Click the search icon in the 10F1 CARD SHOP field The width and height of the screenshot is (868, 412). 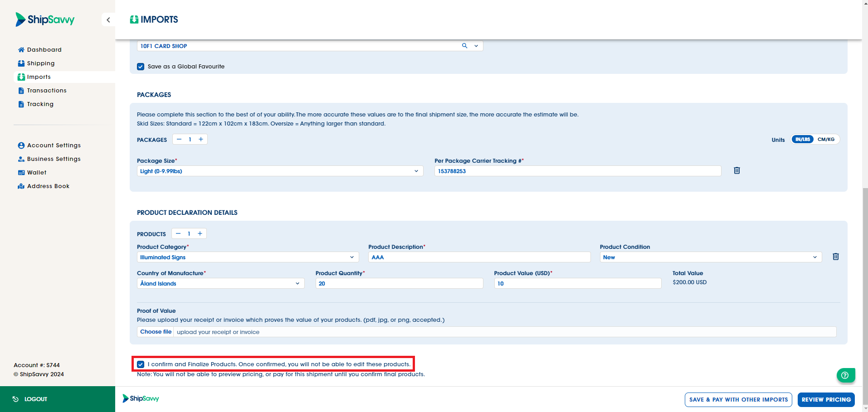pyautogui.click(x=464, y=46)
